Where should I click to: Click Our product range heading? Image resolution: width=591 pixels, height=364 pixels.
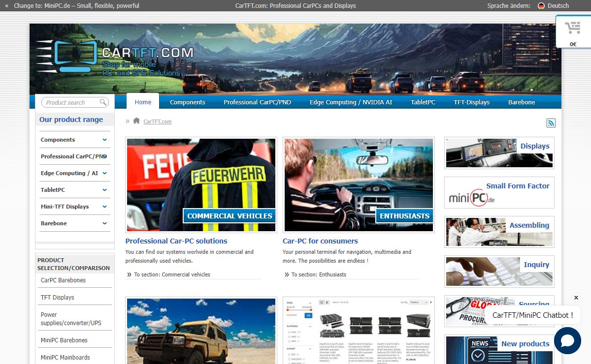pyautogui.click(x=71, y=120)
